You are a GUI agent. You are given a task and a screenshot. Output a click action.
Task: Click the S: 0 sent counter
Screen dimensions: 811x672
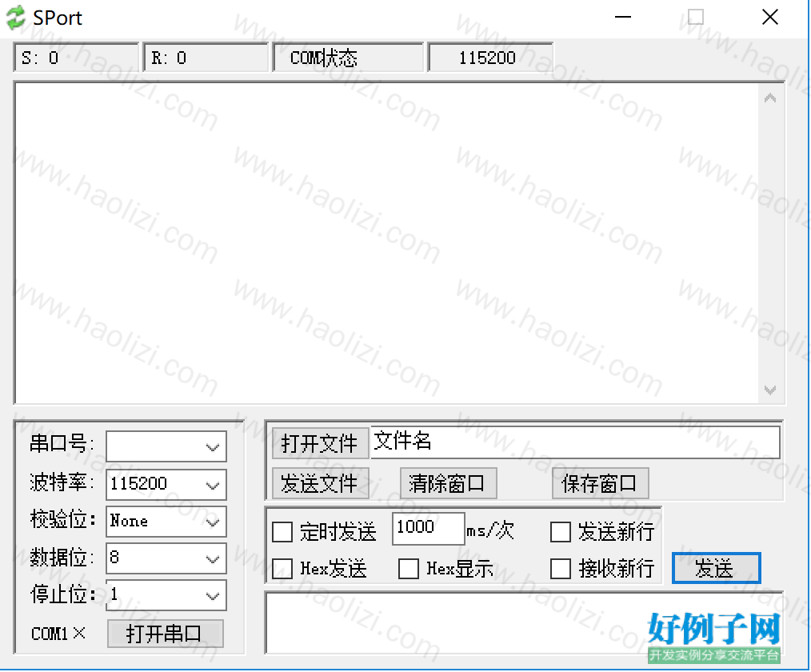pyautogui.click(x=76, y=58)
